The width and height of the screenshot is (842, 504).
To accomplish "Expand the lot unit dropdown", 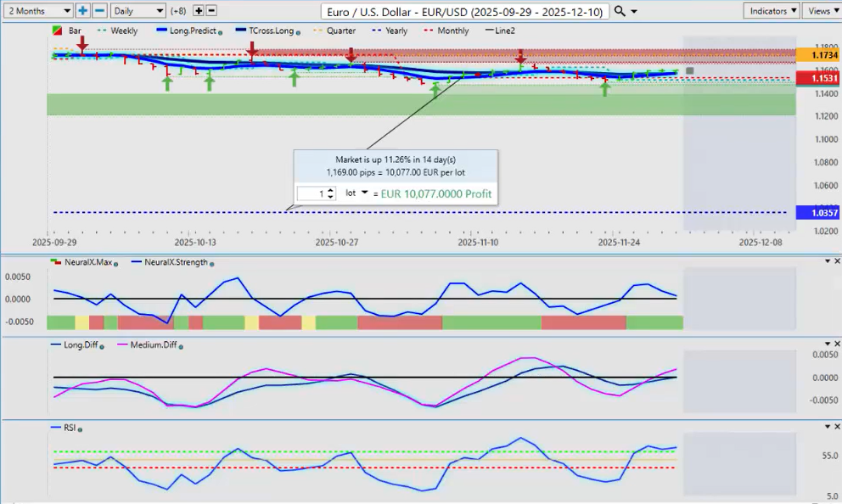I will pos(364,193).
